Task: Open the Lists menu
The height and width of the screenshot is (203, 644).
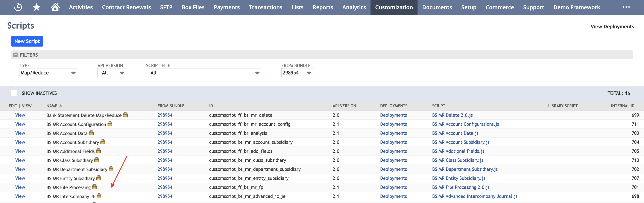Action: (298, 7)
